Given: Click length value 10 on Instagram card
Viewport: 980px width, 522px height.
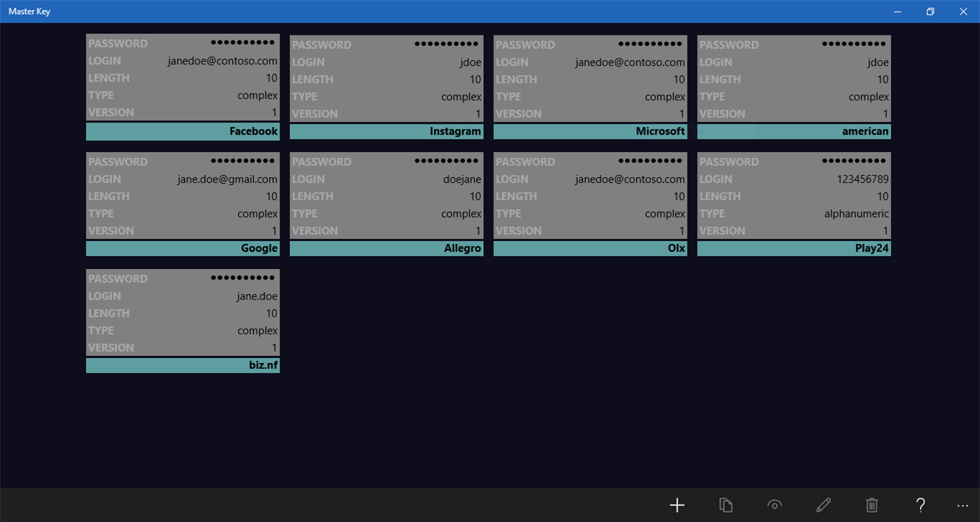Looking at the screenshot, I should (475, 80).
